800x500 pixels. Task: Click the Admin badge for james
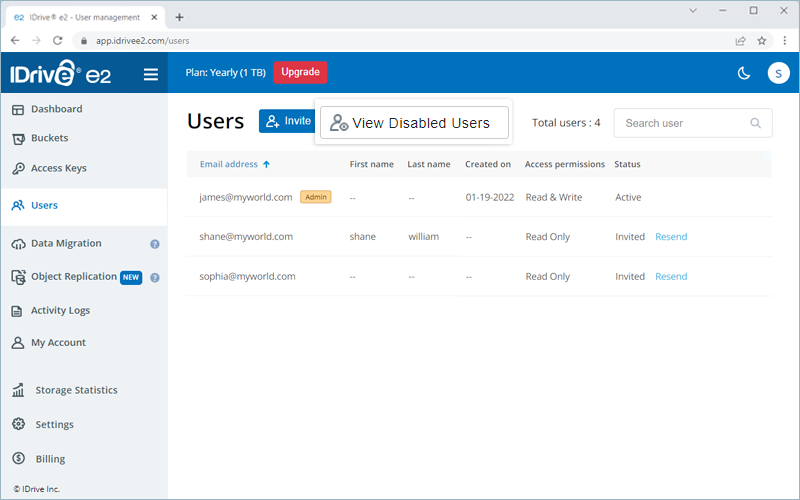316,197
